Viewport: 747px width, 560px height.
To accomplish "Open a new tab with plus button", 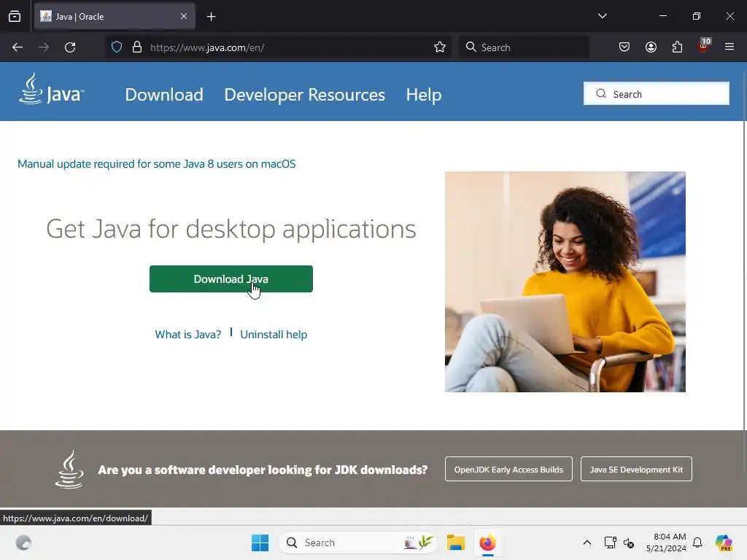I will [212, 17].
